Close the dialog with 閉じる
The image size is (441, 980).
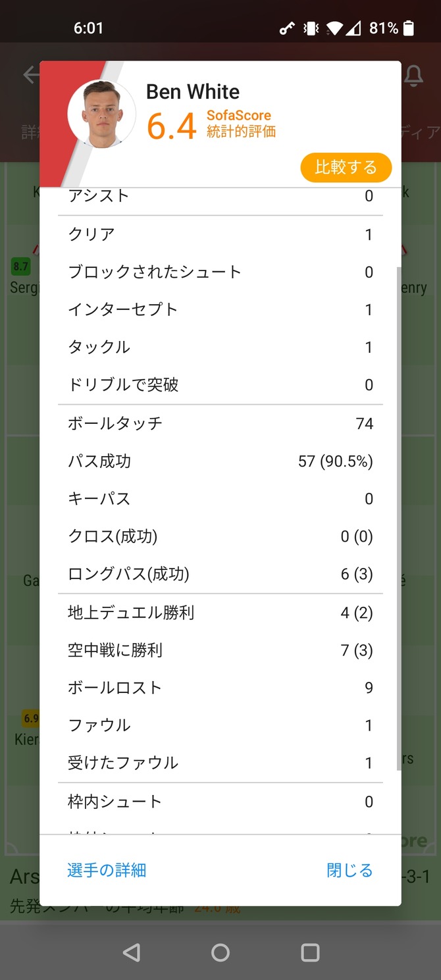tap(350, 870)
